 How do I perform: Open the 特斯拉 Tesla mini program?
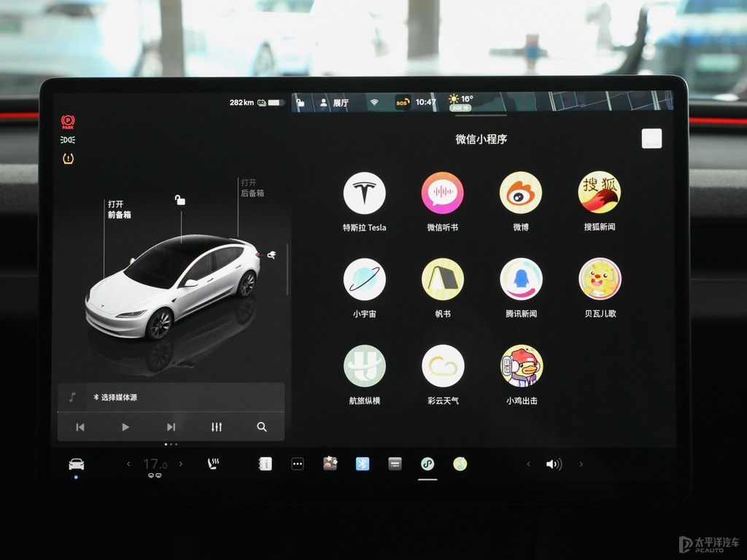[365, 192]
